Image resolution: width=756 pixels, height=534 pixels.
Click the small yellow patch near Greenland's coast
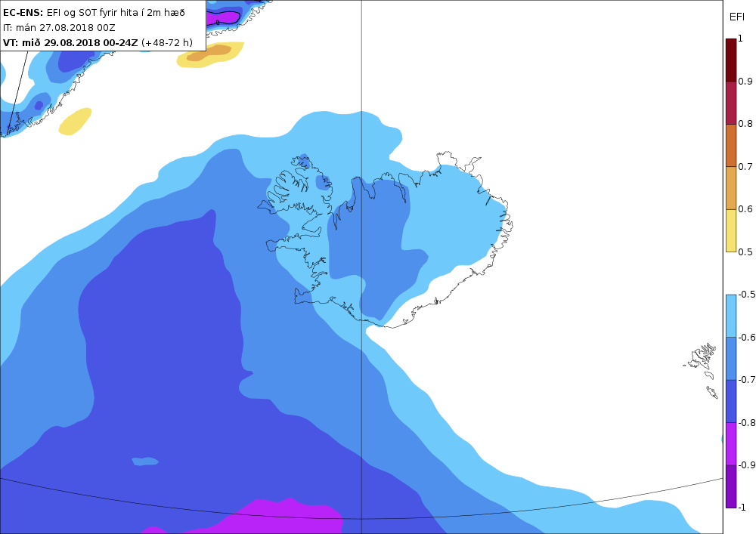pyautogui.click(x=75, y=122)
